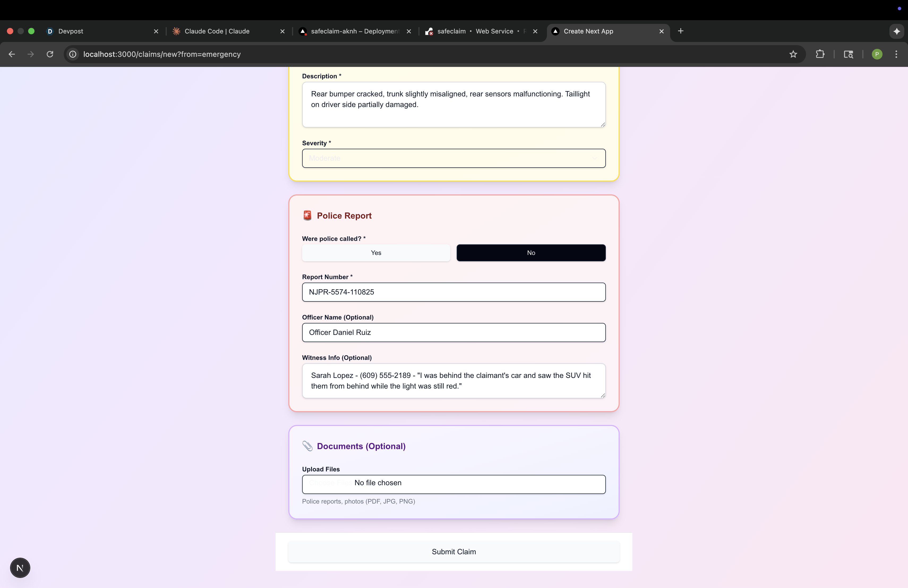Image resolution: width=908 pixels, height=588 pixels.
Task: Click the site information icon
Action: click(x=73, y=54)
